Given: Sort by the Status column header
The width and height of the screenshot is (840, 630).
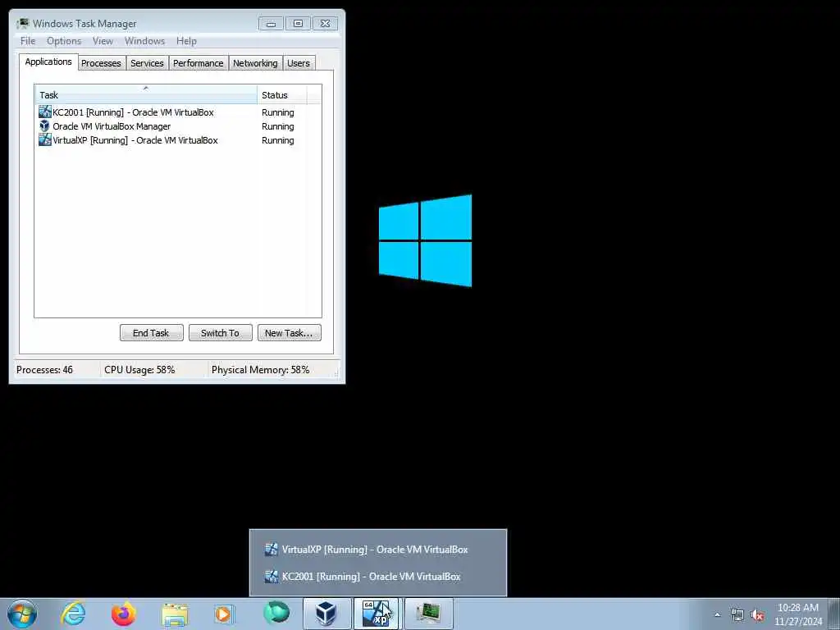Looking at the screenshot, I should click(x=282, y=95).
